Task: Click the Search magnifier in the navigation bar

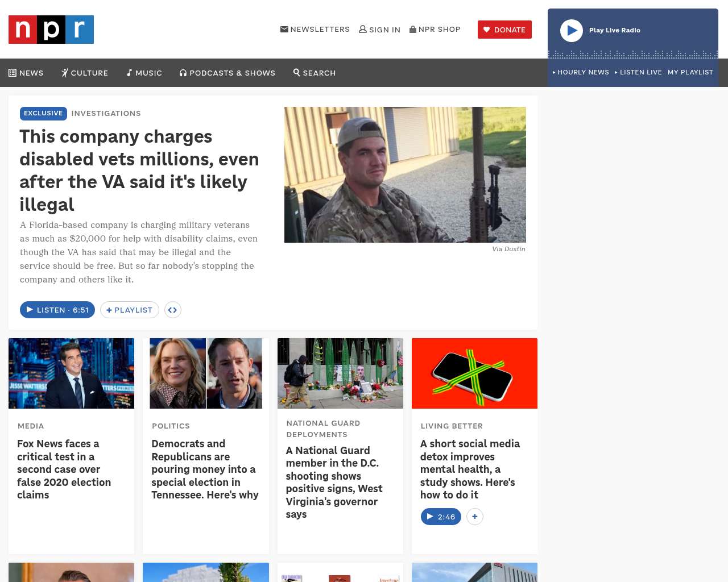Action: tap(296, 73)
